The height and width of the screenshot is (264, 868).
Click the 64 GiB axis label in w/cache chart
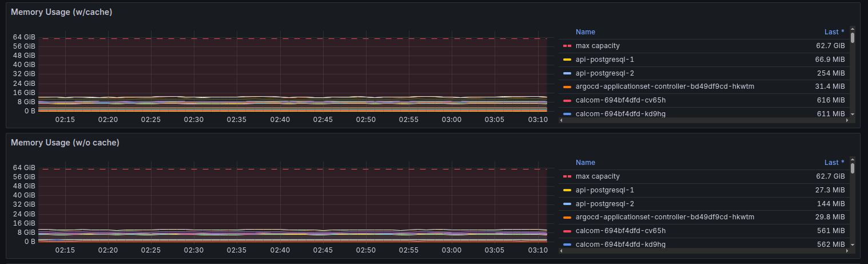(x=24, y=37)
